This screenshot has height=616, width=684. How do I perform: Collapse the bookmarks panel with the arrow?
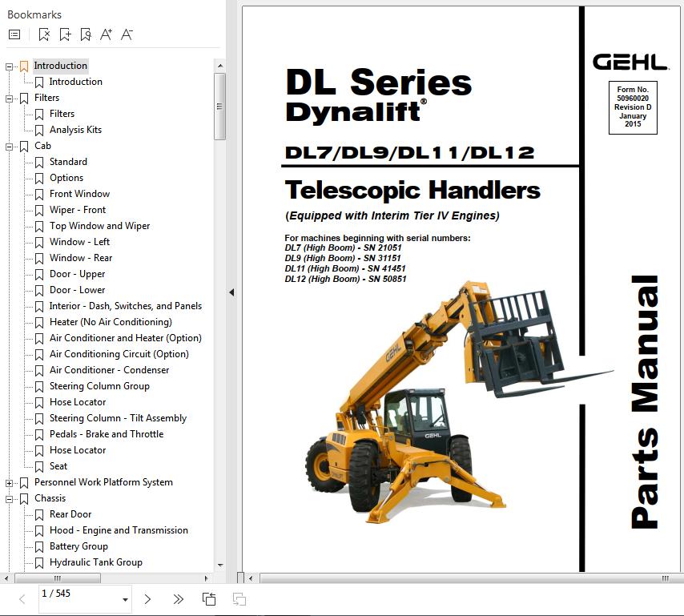[231, 292]
